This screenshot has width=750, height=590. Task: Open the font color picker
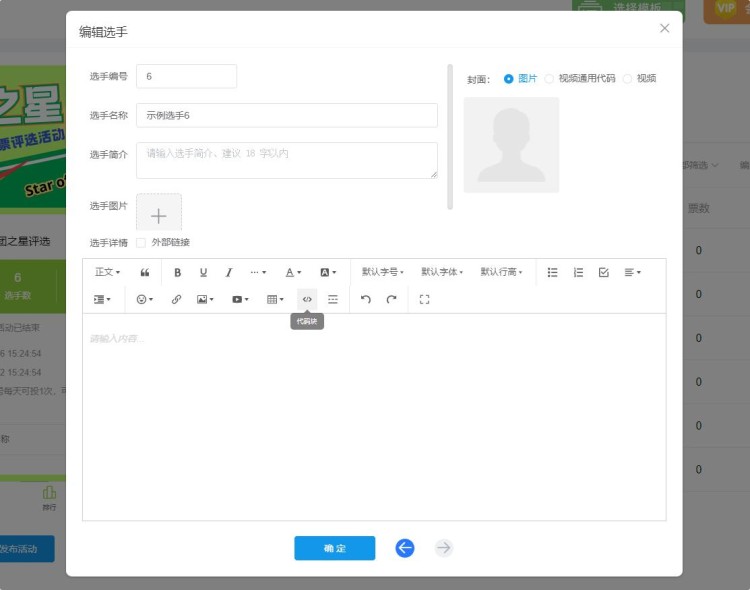click(x=292, y=272)
